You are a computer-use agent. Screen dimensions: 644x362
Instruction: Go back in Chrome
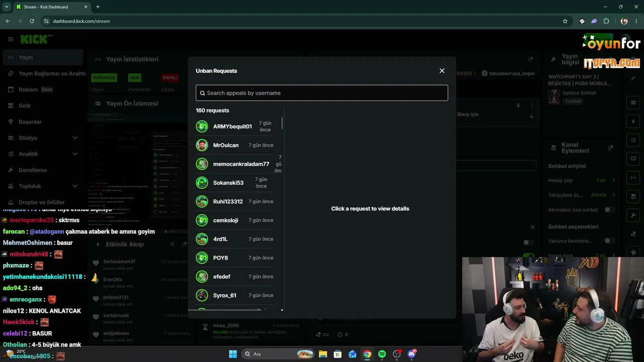(8, 21)
